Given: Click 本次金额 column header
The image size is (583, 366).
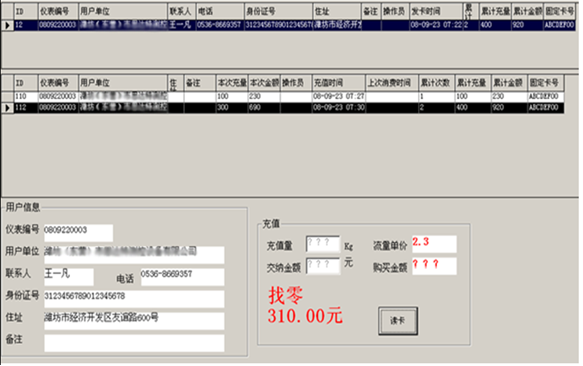Looking at the screenshot, I should [x=264, y=83].
